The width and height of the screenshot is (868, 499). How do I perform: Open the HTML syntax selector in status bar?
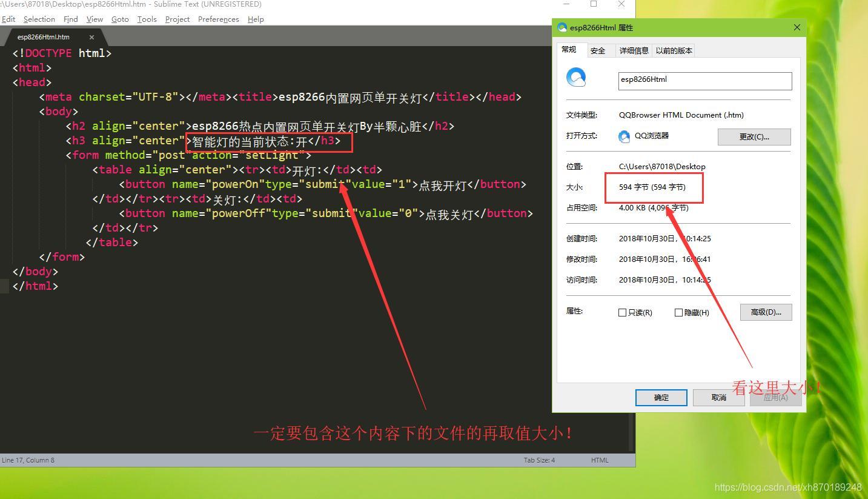click(x=600, y=460)
